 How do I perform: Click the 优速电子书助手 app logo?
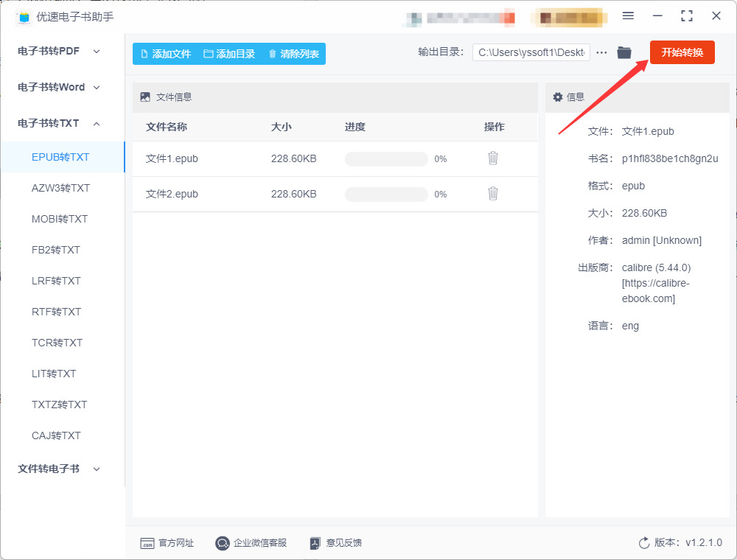pyautogui.click(x=24, y=18)
